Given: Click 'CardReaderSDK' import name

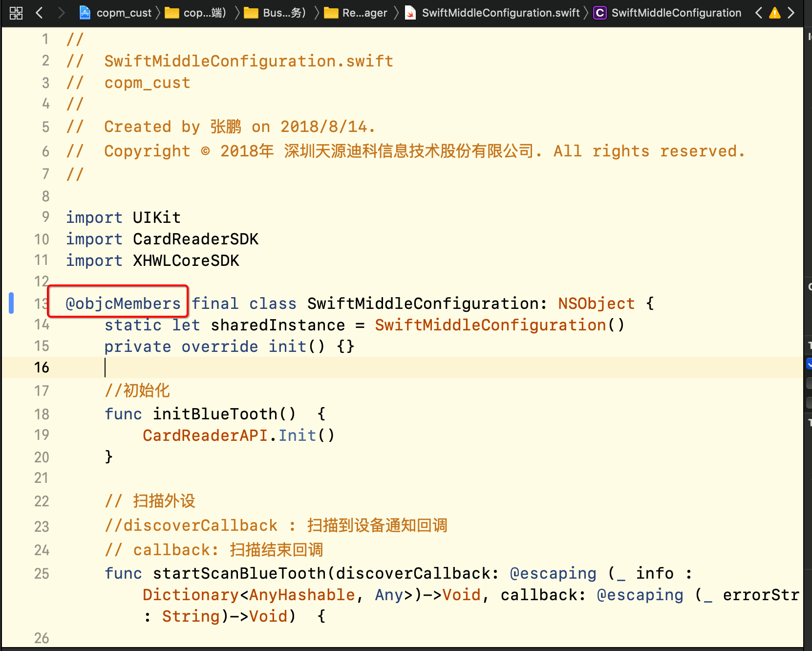Looking at the screenshot, I should (x=195, y=239).
